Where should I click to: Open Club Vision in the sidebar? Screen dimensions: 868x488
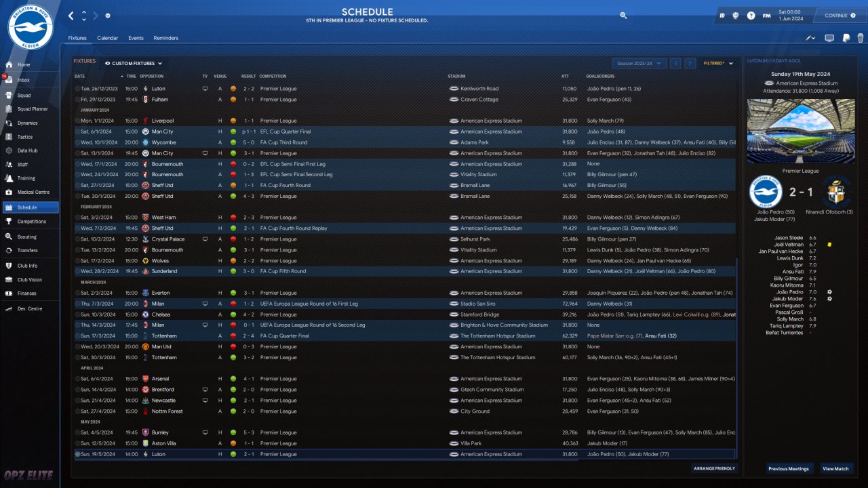[30, 279]
